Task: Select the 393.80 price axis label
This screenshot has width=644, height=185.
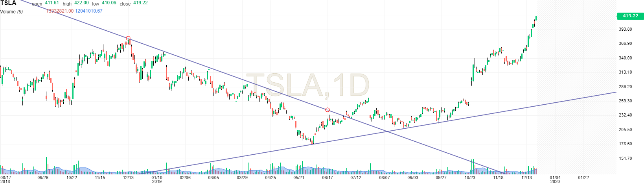Action: pos(625,30)
